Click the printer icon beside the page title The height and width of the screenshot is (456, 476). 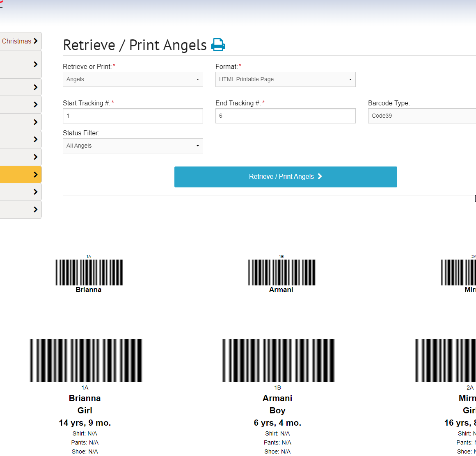(218, 45)
